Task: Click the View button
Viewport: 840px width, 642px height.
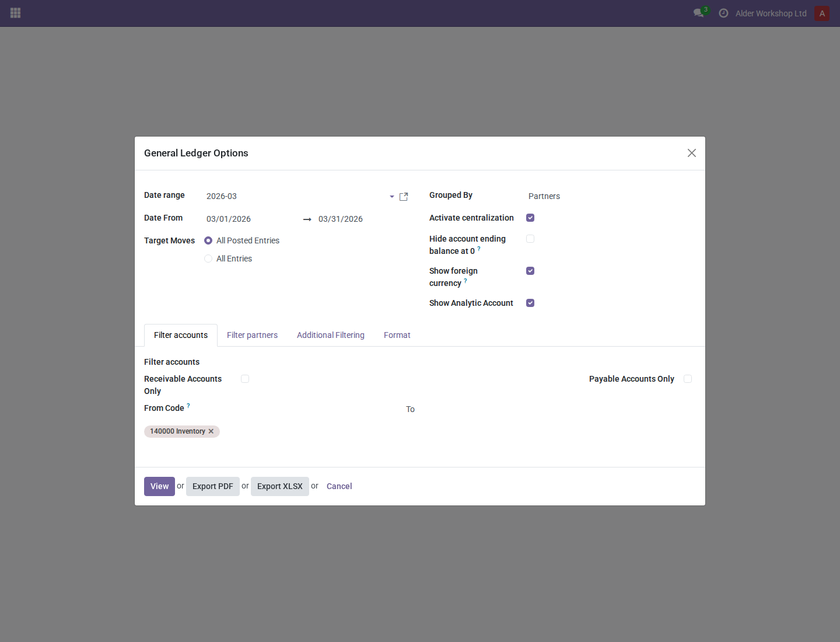Action: click(159, 486)
